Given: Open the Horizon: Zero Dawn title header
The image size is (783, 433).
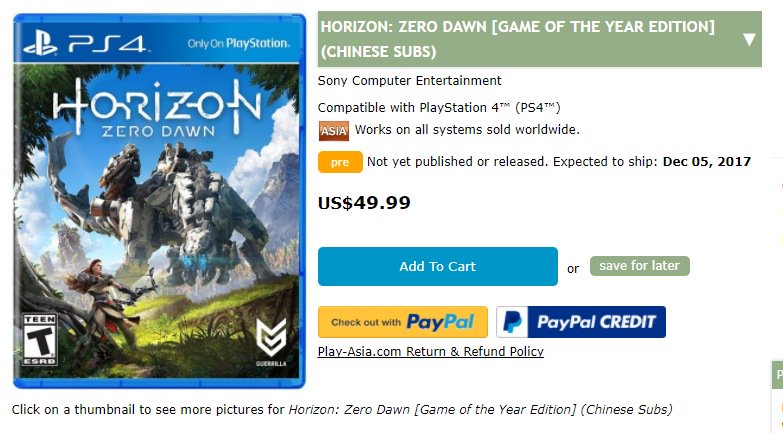Looking at the screenshot, I should tap(520, 39).
